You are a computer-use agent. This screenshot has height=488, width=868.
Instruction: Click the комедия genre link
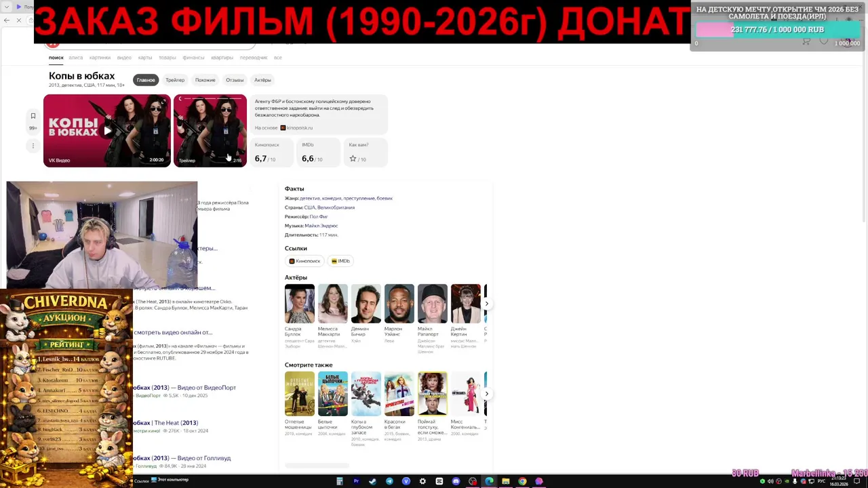pos(332,199)
